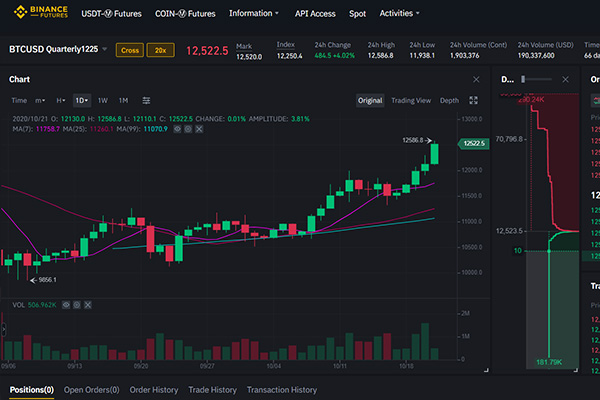This screenshot has width=600, height=400.
Task: Change the 20x leverage setting
Action: tap(160, 50)
